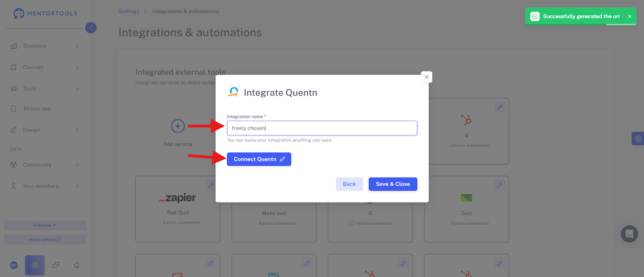Go to the Settings breadcrumb link
The height and width of the screenshot is (277, 644).
tap(128, 11)
